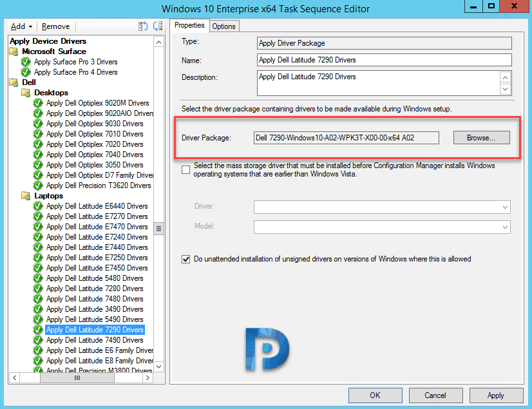Select Apply Dell Latitude E7250 Drivers
Viewport: 532px width, 409px height.
tap(97, 258)
